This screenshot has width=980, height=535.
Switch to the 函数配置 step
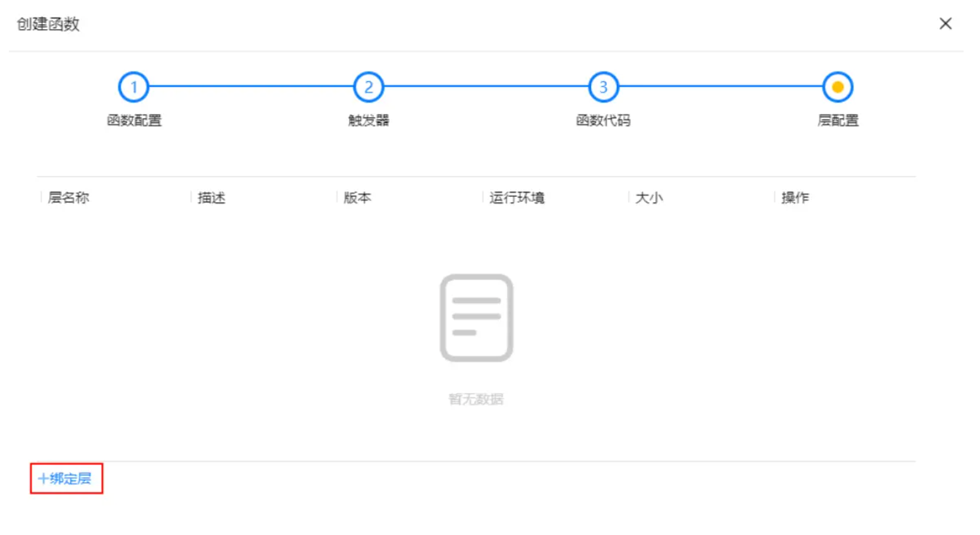point(133,120)
